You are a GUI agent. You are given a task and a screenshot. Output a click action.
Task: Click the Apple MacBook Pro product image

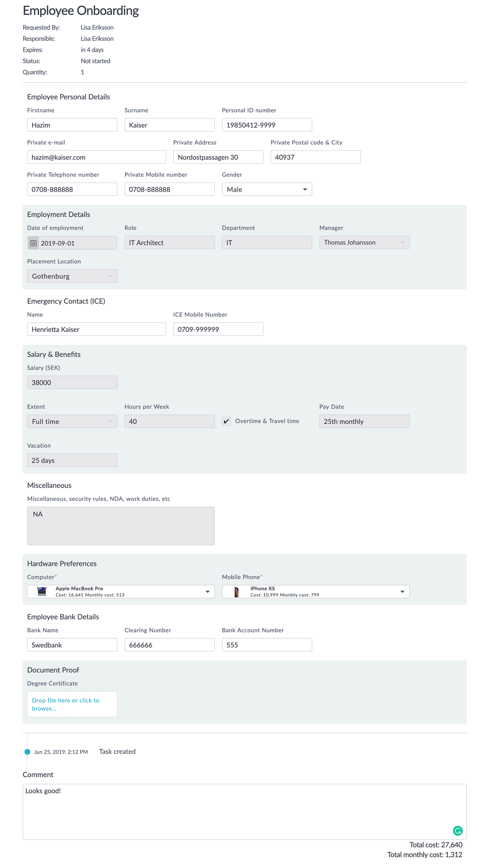42,591
